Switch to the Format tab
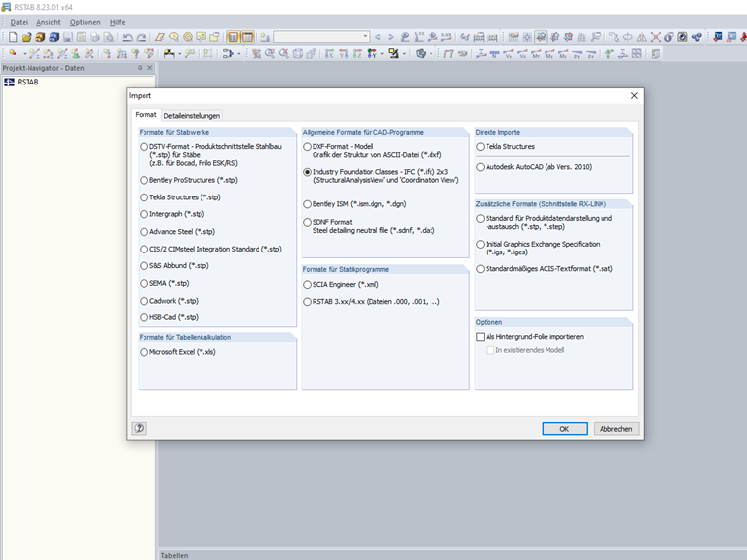747x560 pixels. click(145, 115)
